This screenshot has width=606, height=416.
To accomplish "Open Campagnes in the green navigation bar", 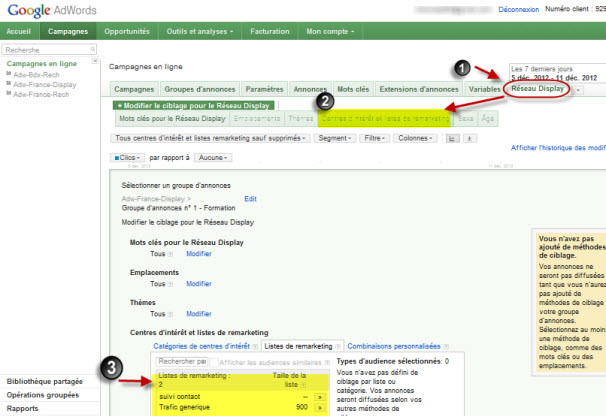I will click(68, 31).
